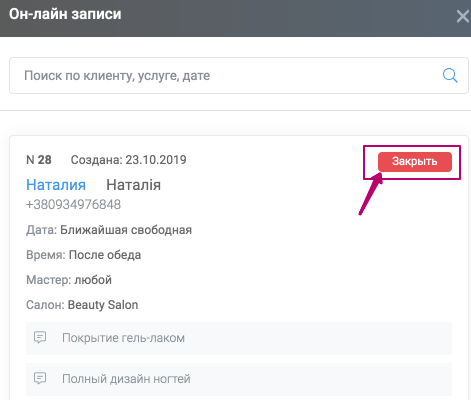Image resolution: width=471 pixels, height=400 pixels.
Task: Click the Дата: Ближайшая свободная line
Action: click(x=109, y=230)
